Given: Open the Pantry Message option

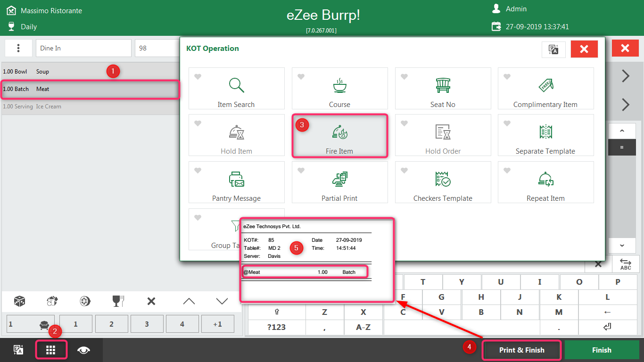Looking at the screenshot, I should (x=236, y=182).
